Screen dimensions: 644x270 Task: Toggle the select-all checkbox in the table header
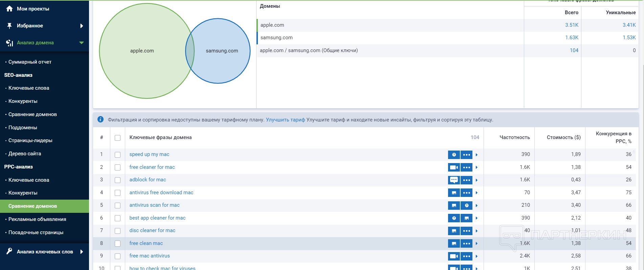coord(117,138)
